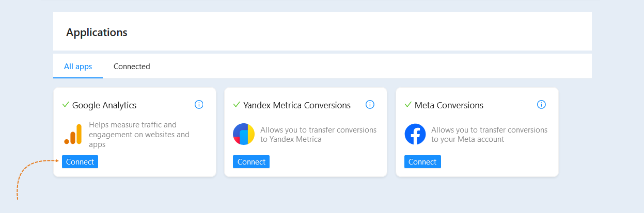The image size is (644, 213).
Task: Connect the Meta Conversions app
Action: pyautogui.click(x=422, y=162)
